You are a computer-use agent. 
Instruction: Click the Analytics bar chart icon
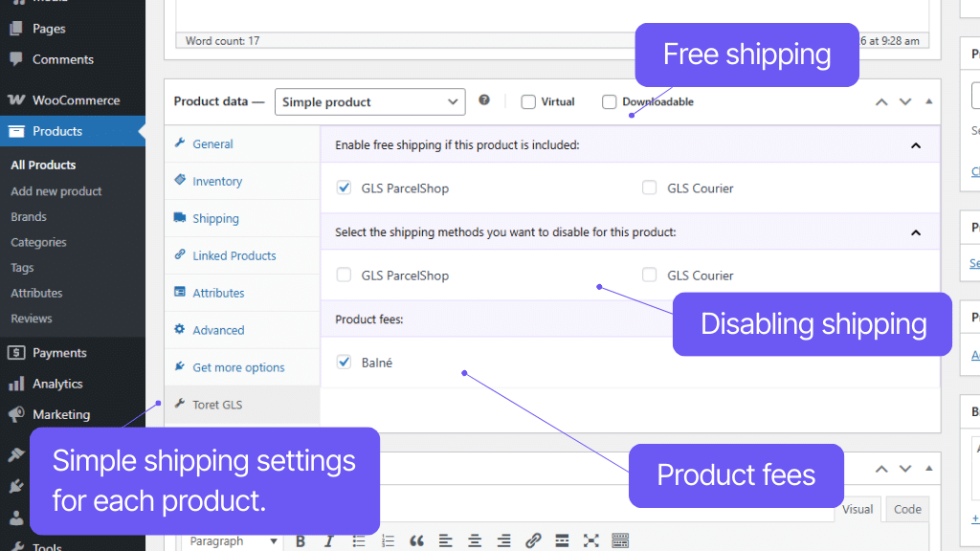click(x=17, y=384)
